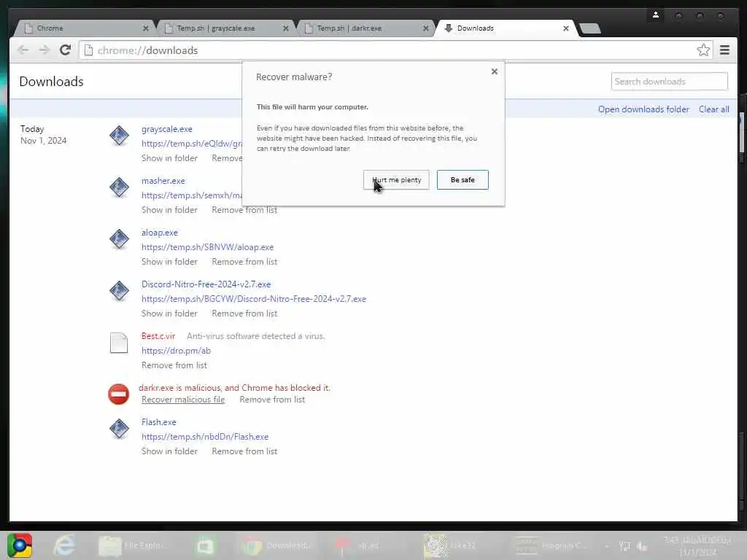Close the Recover malware dialog
Screen dimensions: 747x560
click(x=495, y=71)
